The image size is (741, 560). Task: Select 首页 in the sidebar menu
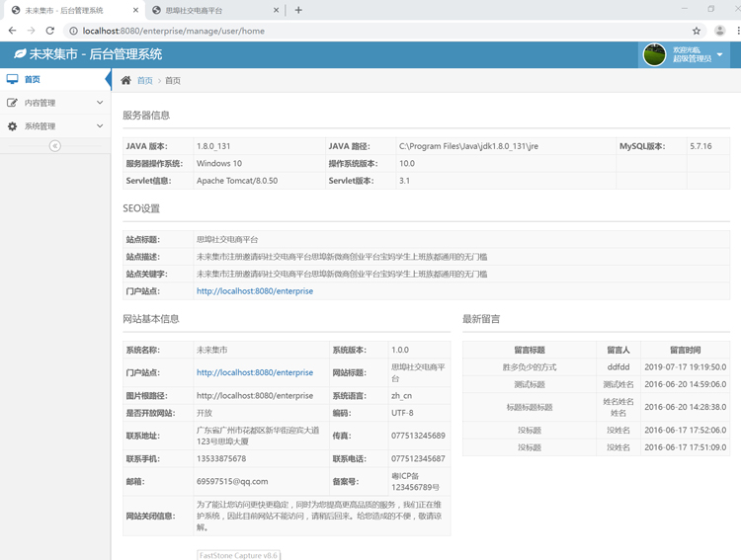click(33, 79)
